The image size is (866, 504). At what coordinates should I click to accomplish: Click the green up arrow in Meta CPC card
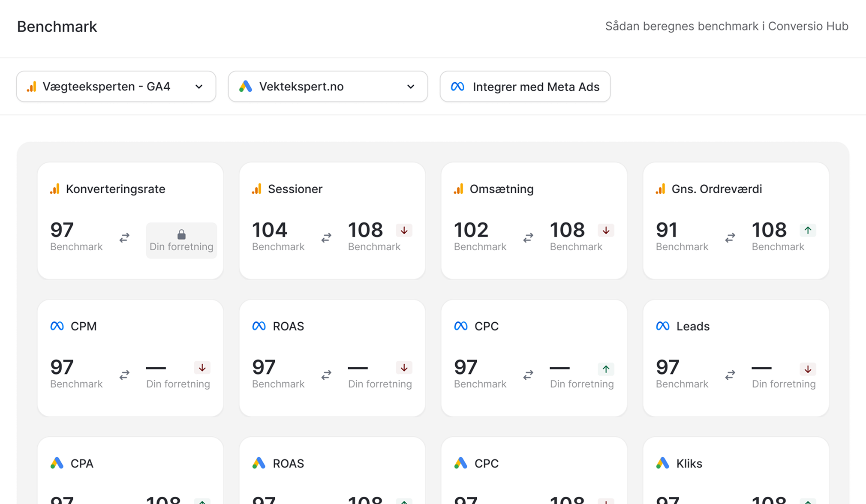coord(606,369)
